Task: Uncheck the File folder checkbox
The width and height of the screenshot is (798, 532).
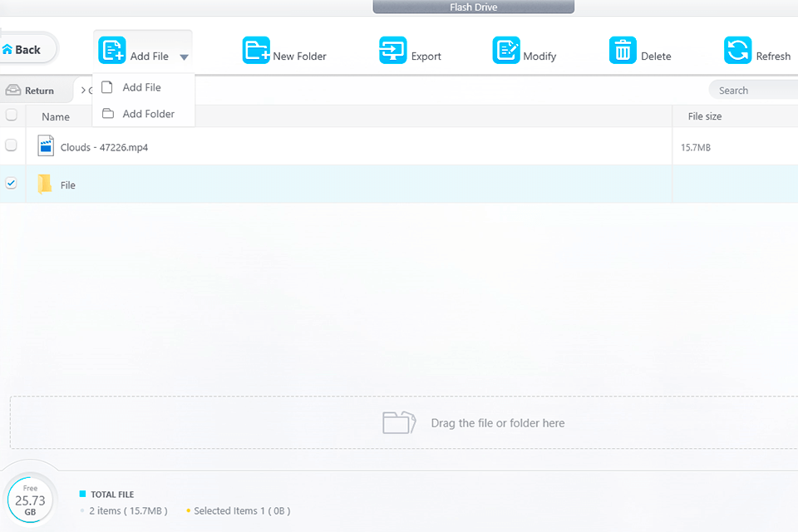Action: pos(12,184)
